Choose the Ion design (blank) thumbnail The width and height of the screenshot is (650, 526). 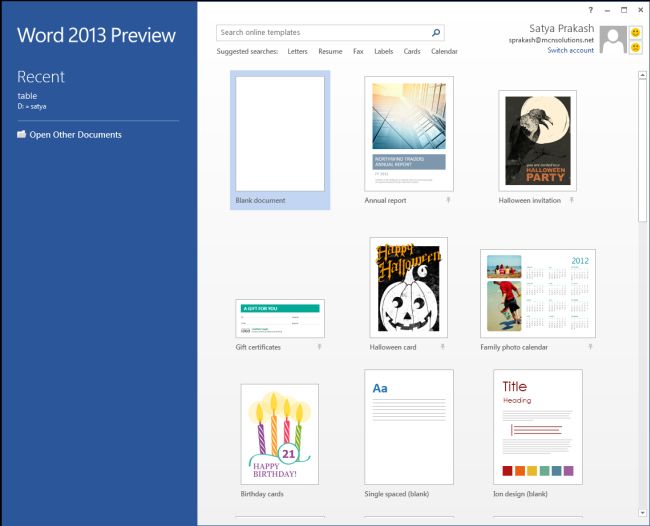(538, 427)
